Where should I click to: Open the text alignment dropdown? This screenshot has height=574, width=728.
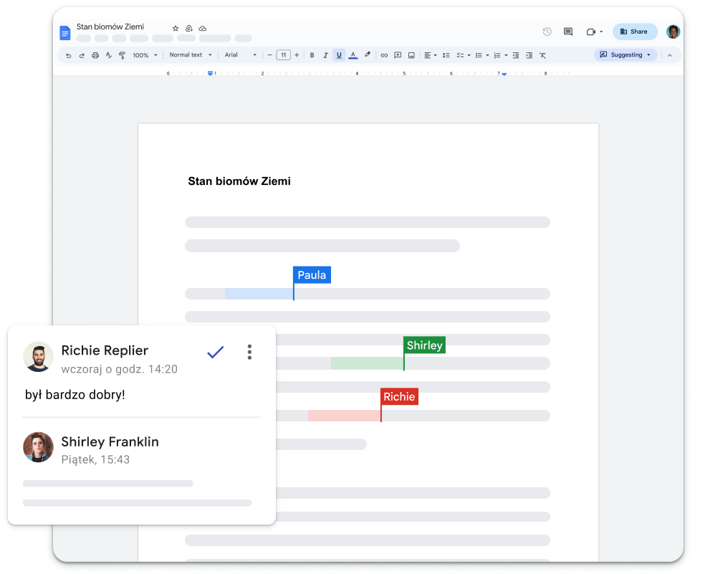tap(431, 55)
